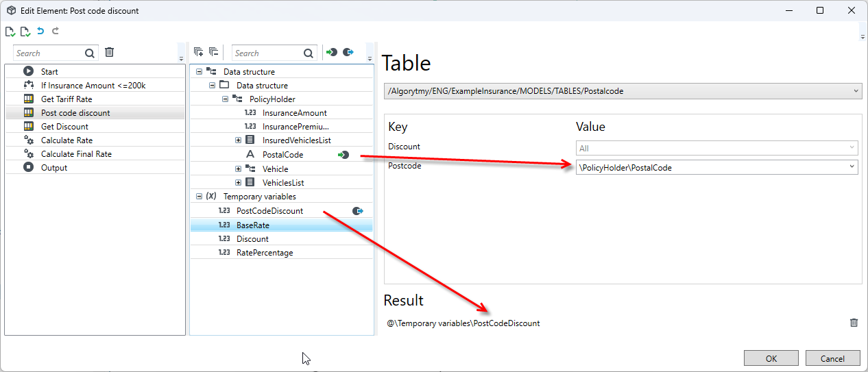
Task: Select the Post code discount element
Action: coord(95,112)
